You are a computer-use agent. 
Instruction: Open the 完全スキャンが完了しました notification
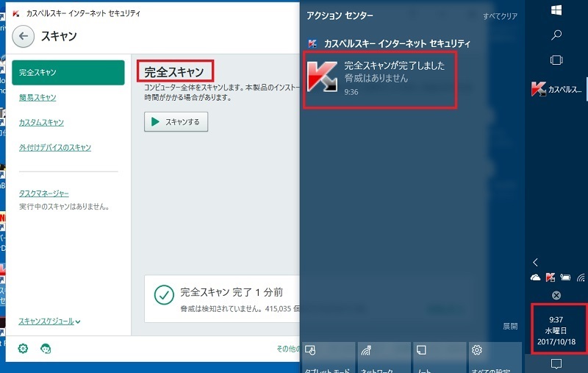pos(380,79)
